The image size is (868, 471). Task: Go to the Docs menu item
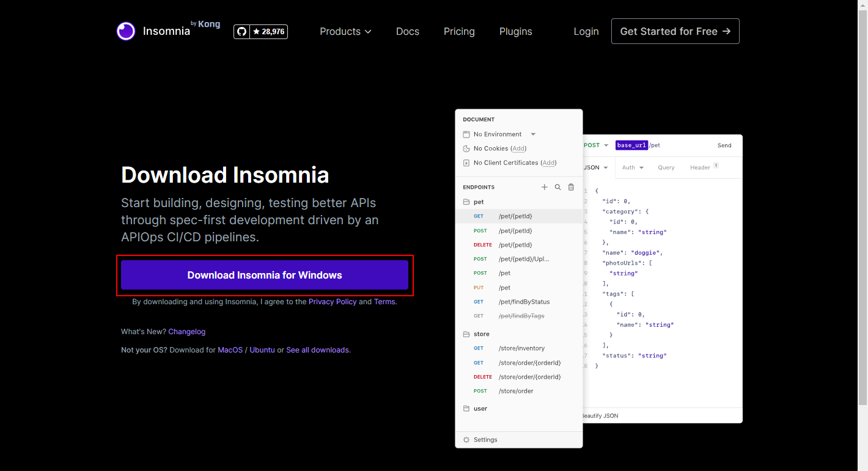pos(407,31)
